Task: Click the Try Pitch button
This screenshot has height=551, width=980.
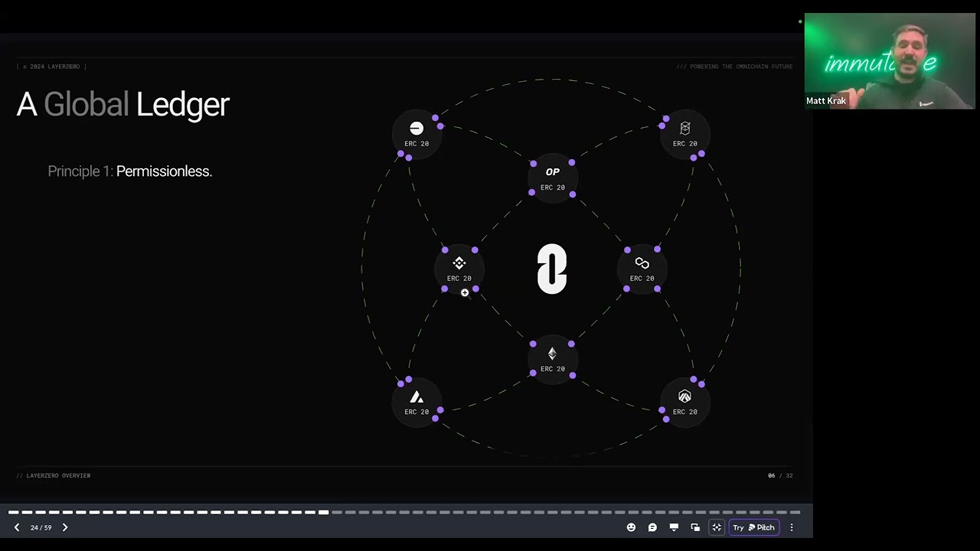Action: pos(753,527)
